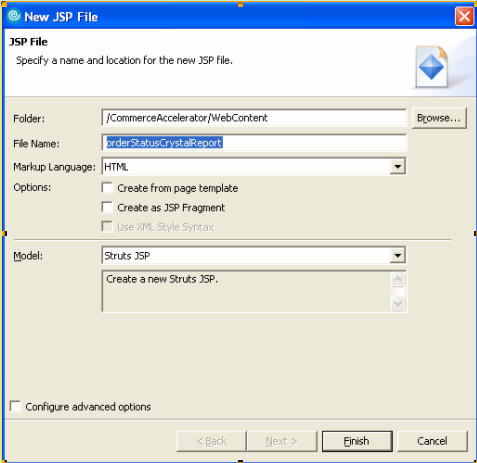Click the Next button
477x463 pixels.
pyautogui.click(x=281, y=441)
